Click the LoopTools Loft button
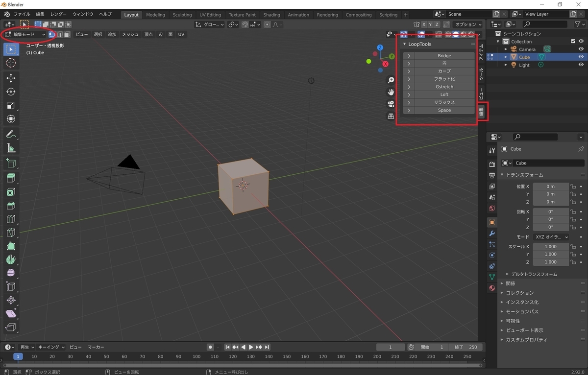 [x=444, y=94]
